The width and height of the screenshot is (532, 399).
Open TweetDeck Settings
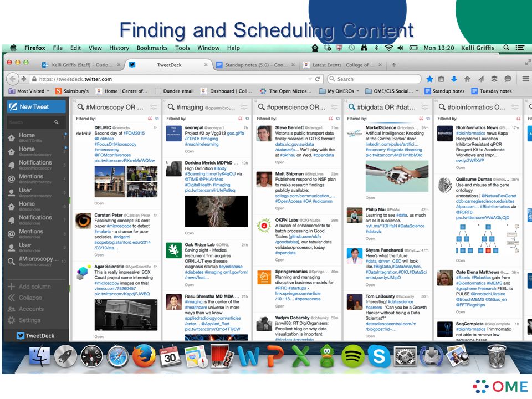click(24, 320)
